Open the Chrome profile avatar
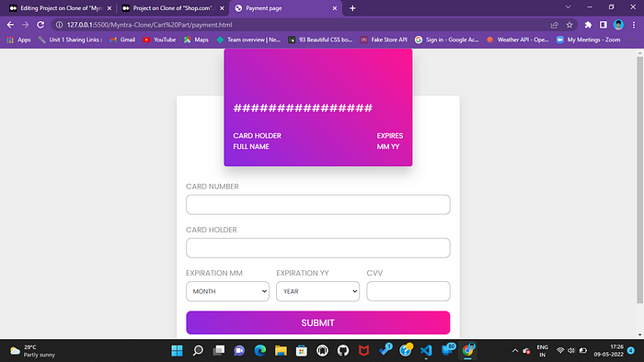The image size is (644, 362). pos(618,25)
